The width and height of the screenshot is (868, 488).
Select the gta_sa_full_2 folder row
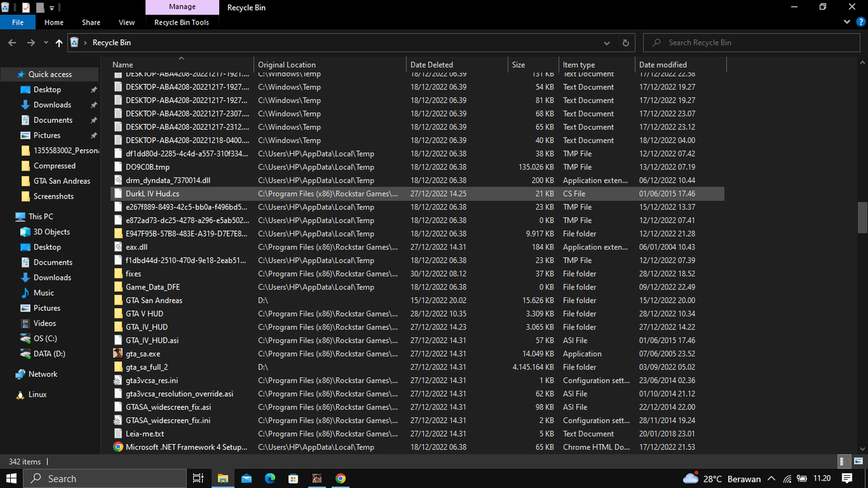click(x=417, y=367)
